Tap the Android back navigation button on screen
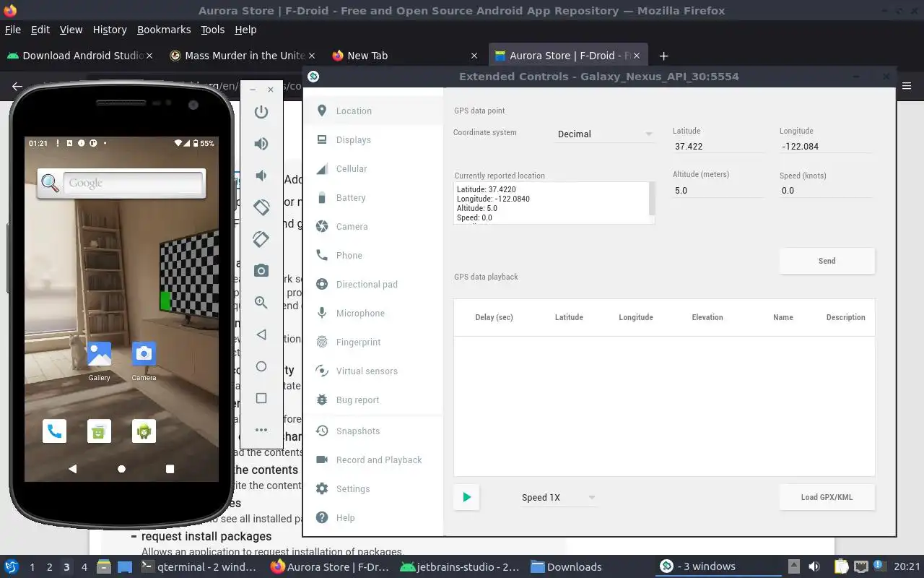This screenshot has height=578, width=924. [72, 469]
